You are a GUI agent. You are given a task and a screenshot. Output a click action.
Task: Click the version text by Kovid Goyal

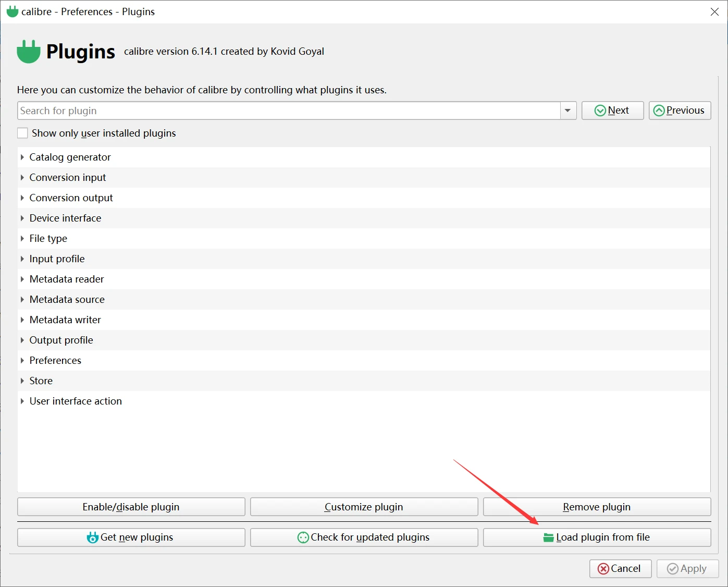[224, 51]
